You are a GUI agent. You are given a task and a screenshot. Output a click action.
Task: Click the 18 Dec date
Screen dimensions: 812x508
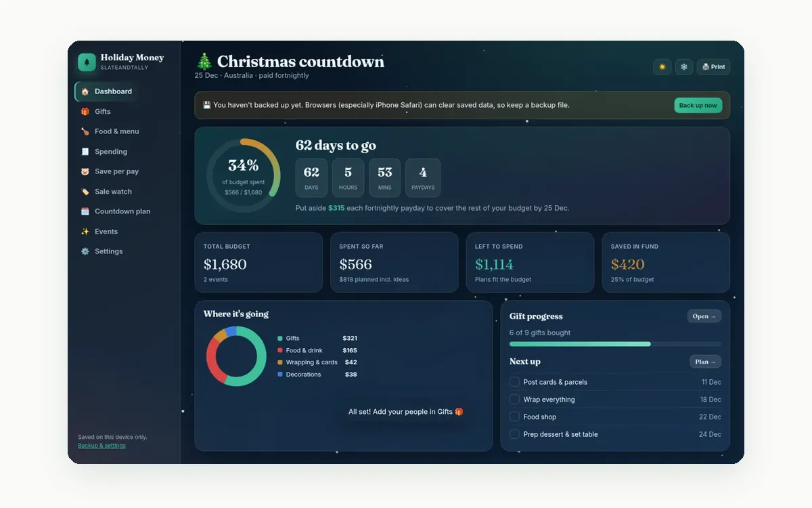coord(710,400)
